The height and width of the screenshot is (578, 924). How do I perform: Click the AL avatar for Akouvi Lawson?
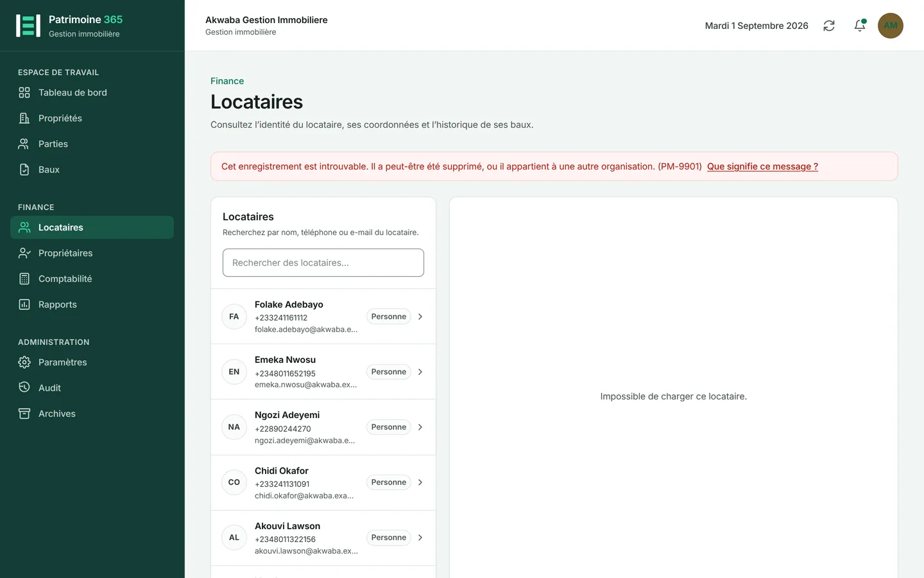234,538
